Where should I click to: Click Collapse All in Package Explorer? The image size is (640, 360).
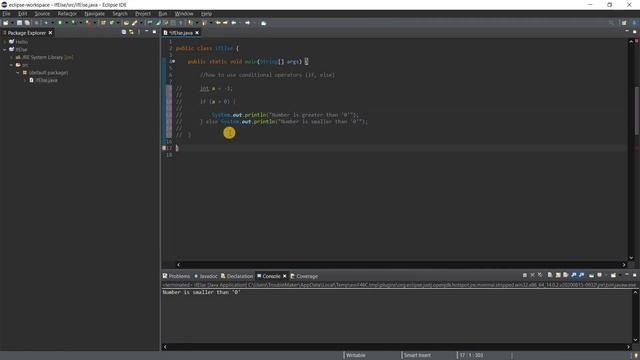click(124, 32)
